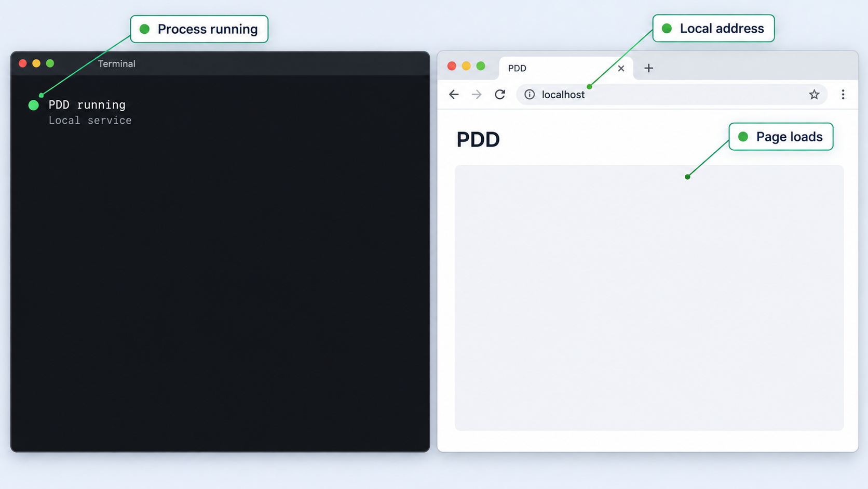Close the PDD browser tab
The image size is (868, 489).
tap(621, 68)
